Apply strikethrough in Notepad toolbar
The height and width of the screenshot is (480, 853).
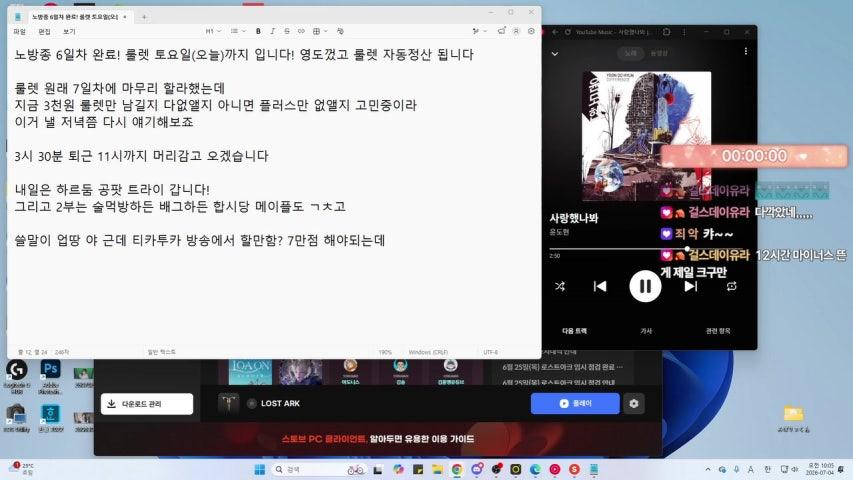[x=287, y=32]
